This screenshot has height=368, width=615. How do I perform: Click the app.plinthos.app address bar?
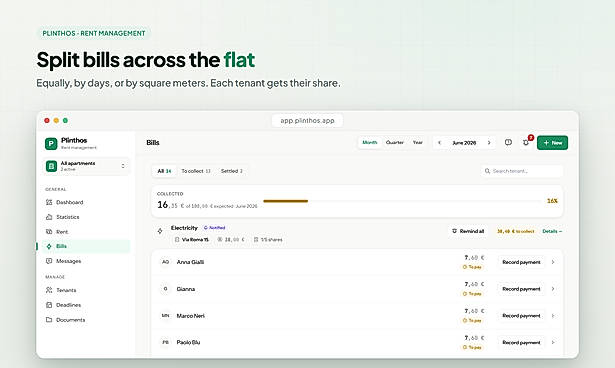pyautogui.click(x=308, y=120)
